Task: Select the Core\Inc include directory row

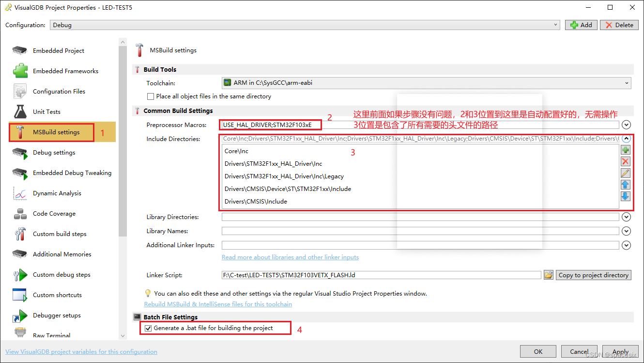Action: click(420, 151)
